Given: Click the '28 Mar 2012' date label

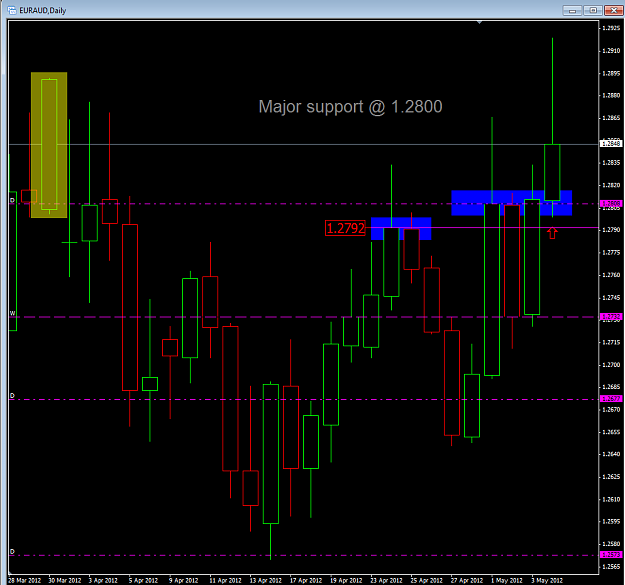Looking at the screenshot, I should [x=24, y=580].
